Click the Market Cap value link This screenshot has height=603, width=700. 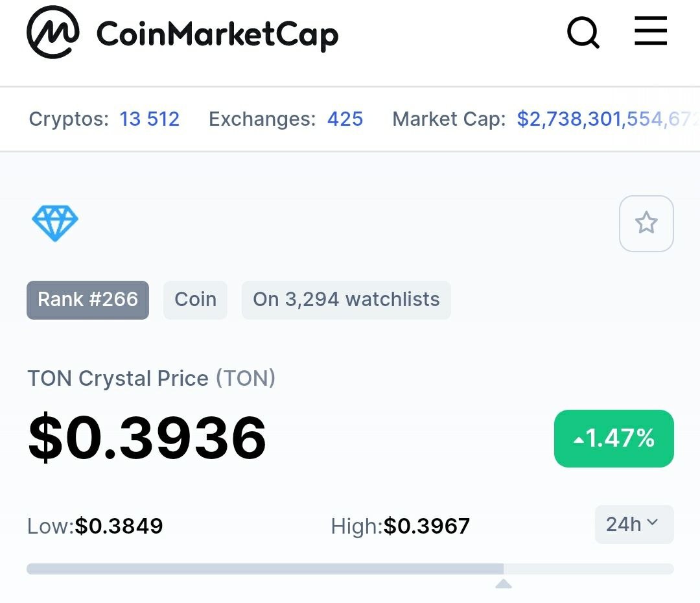608,119
